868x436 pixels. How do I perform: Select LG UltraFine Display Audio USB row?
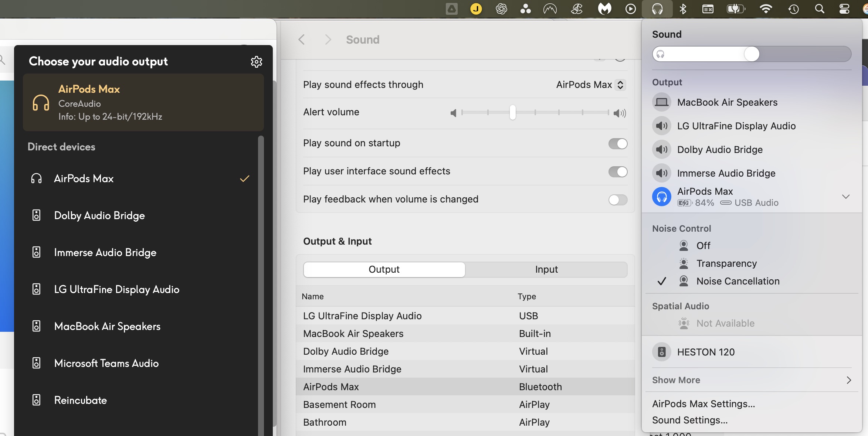tap(465, 316)
